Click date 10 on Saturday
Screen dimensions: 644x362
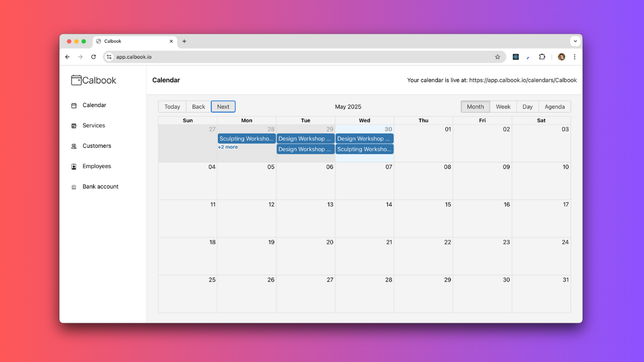(566, 167)
